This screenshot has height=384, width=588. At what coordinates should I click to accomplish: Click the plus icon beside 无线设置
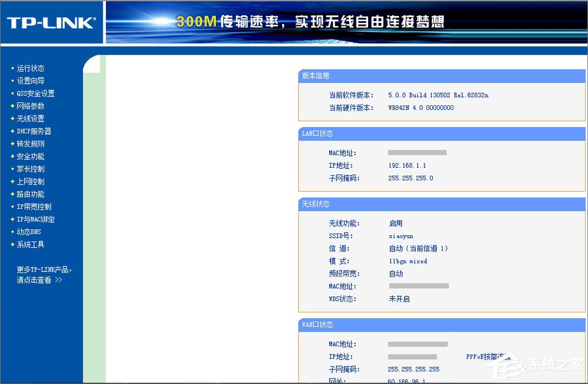(x=13, y=118)
